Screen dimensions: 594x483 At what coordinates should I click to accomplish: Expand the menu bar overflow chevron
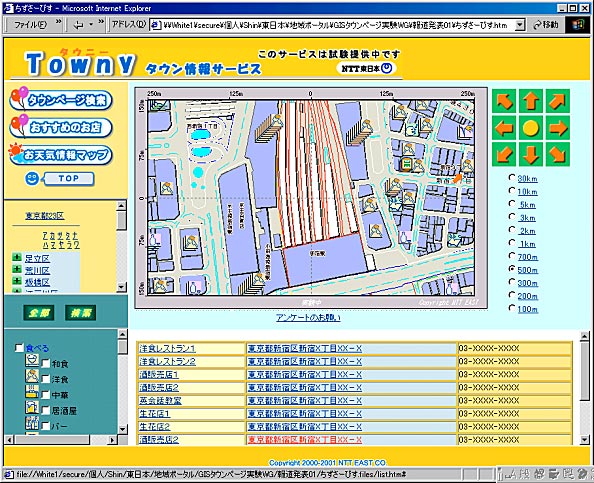pyautogui.click(x=58, y=22)
